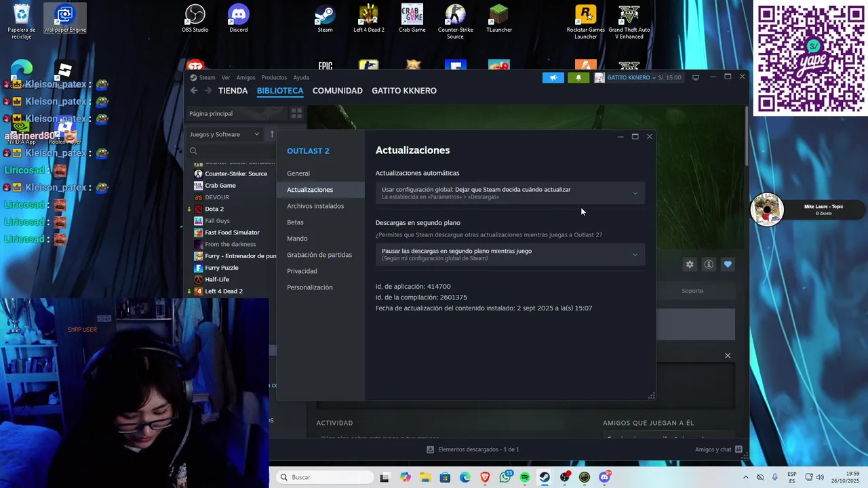Select Fast Food Simulator in library list
The width and height of the screenshot is (868, 488).
[232, 232]
